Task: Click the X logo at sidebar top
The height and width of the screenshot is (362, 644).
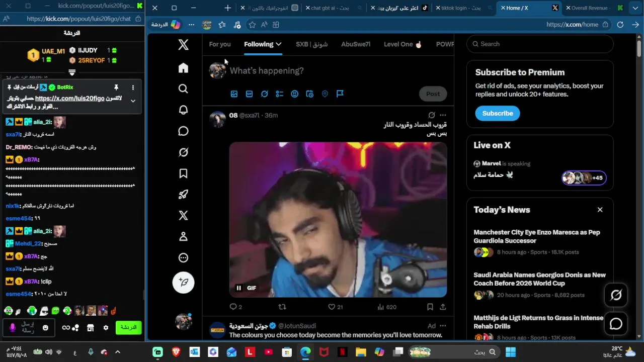Action: 183,45
